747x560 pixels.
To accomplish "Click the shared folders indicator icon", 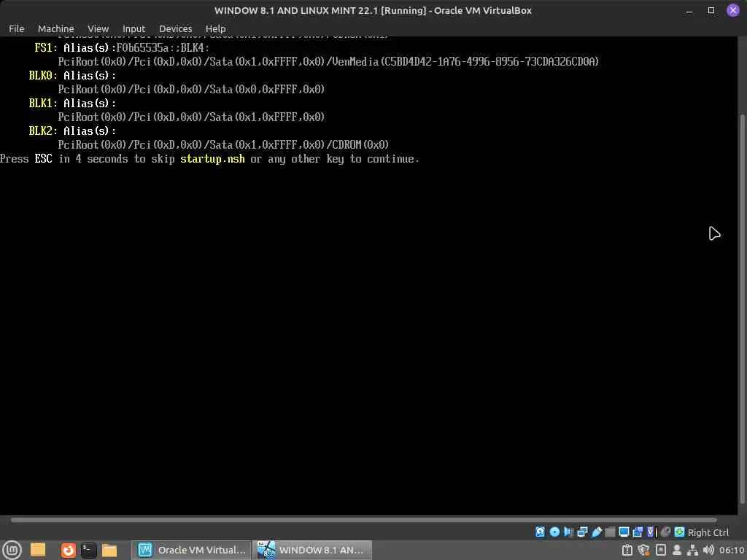I will tap(610, 532).
